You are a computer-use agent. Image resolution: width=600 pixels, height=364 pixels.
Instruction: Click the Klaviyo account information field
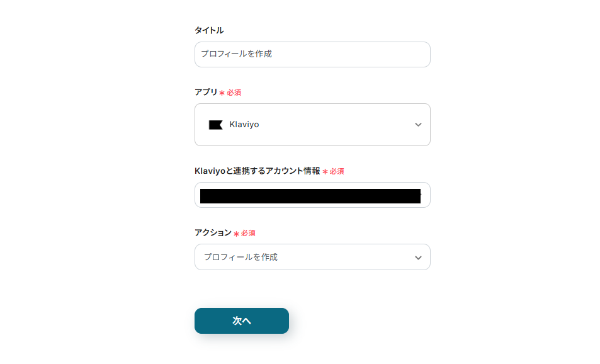pos(312,195)
